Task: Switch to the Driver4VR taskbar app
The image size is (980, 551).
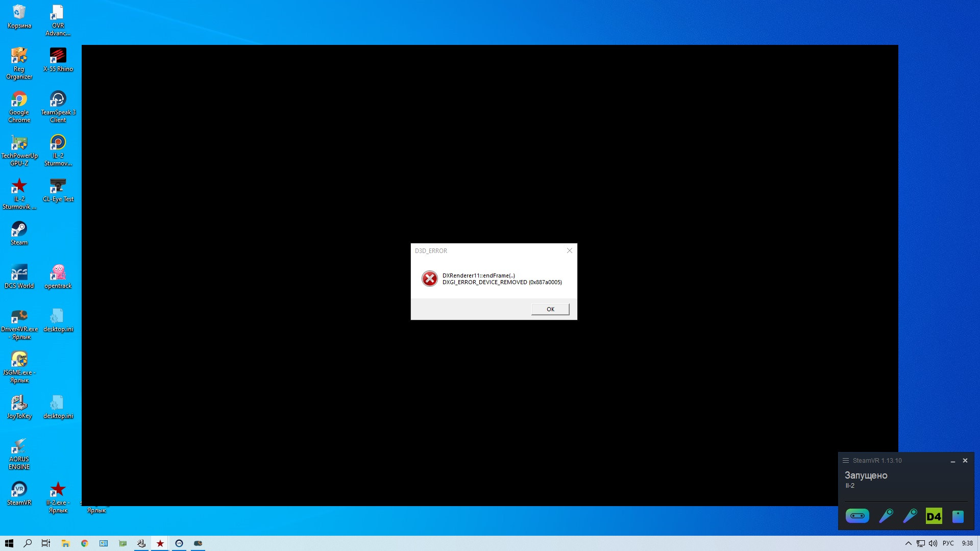Action: point(198,543)
